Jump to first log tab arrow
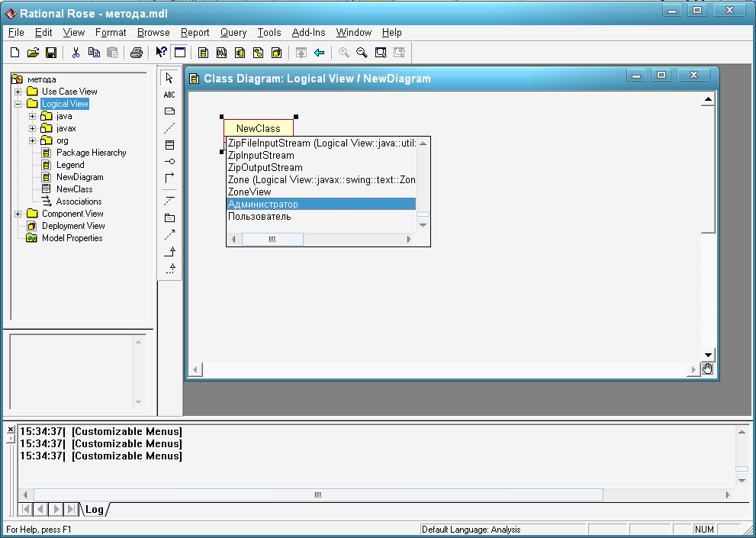This screenshot has height=538, width=756. (x=25, y=509)
